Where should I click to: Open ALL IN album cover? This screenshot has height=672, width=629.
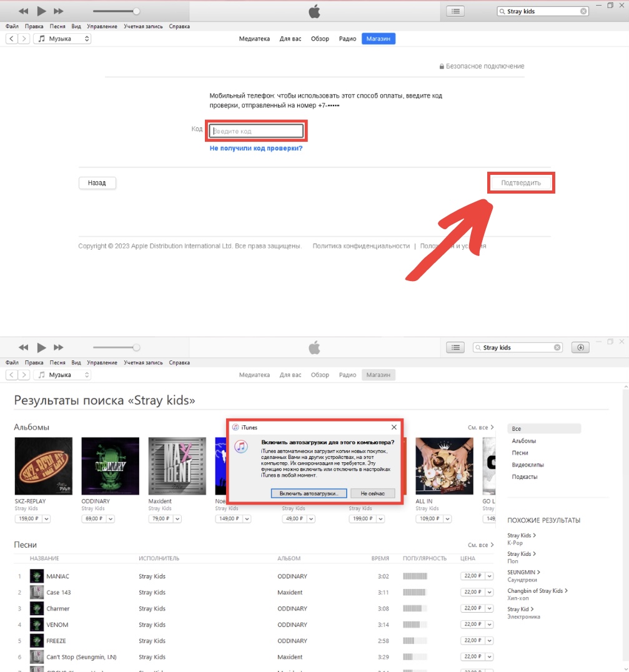click(444, 466)
